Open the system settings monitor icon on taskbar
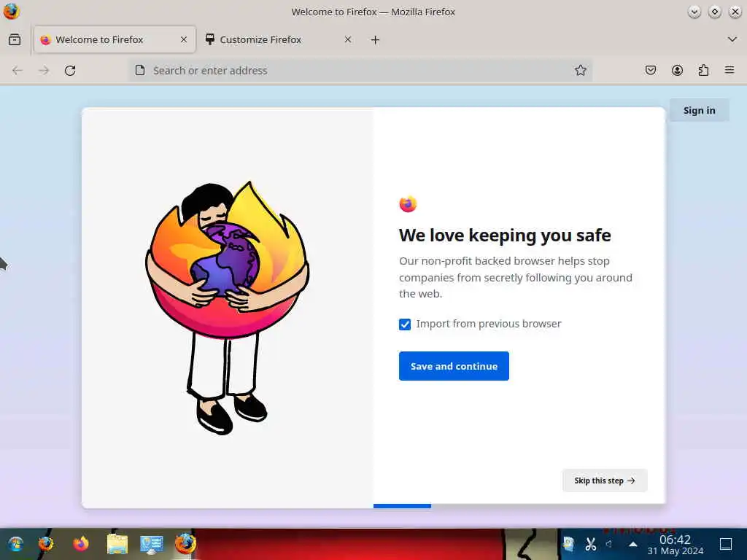This screenshot has height=560, width=747. click(x=152, y=544)
